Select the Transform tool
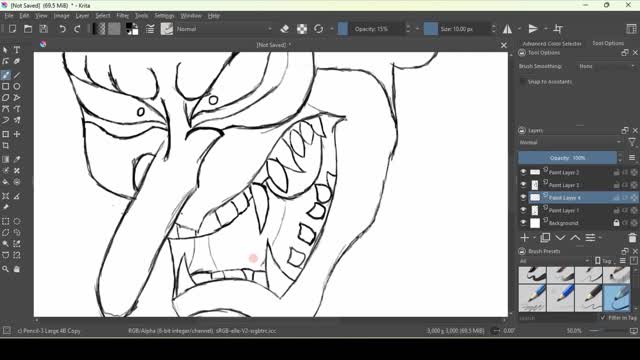This screenshot has width=640, height=360. point(5,134)
